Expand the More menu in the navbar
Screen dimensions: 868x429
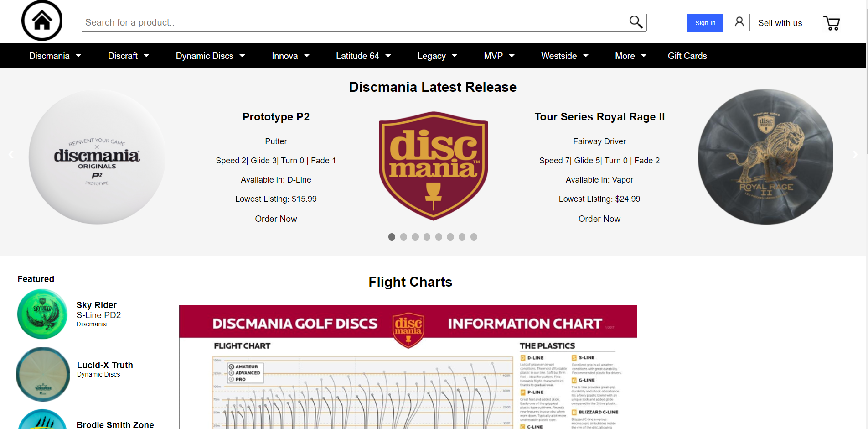(630, 56)
